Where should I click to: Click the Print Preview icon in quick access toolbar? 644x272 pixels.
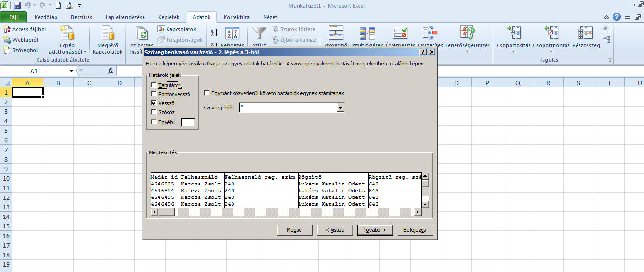pos(68,5)
